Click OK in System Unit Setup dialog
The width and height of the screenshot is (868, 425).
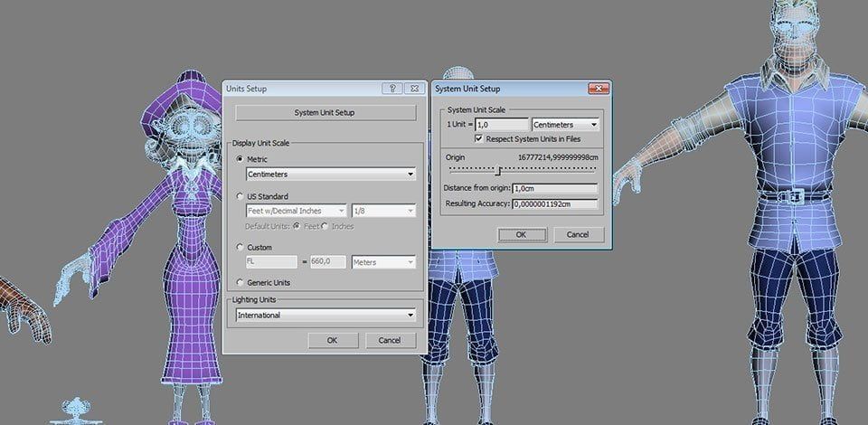pyautogui.click(x=521, y=234)
